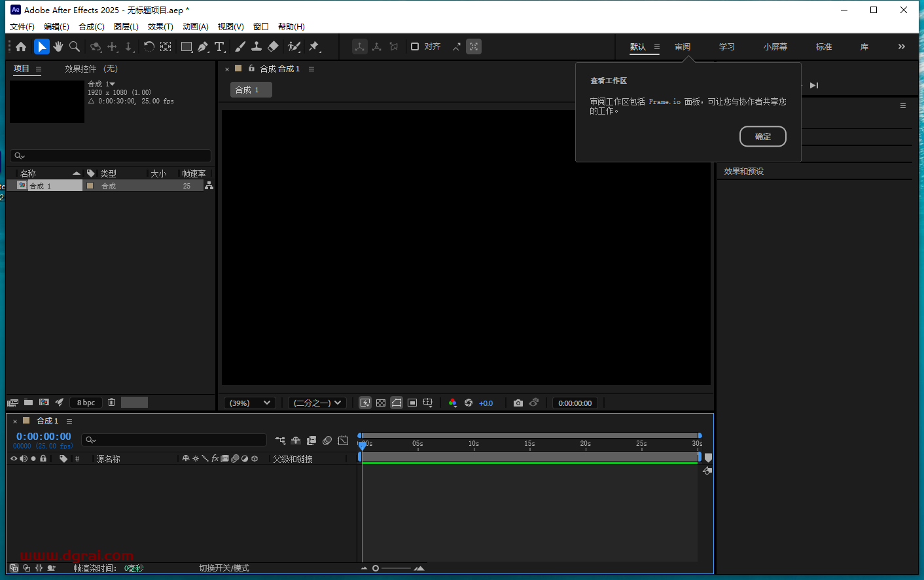Open the (二分之一) resolution dropdown
The width and height of the screenshot is (924, 580).
tap(317, 403)
